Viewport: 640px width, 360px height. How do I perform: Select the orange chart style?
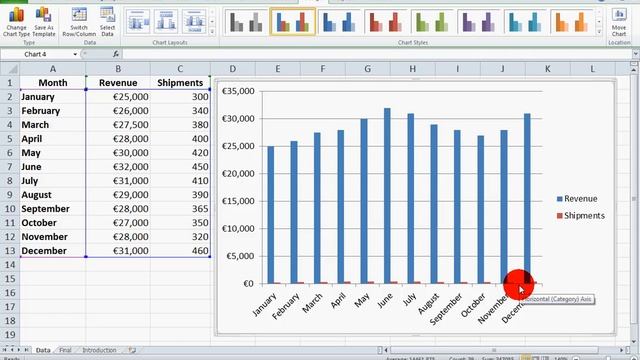(x=571, y=22)
